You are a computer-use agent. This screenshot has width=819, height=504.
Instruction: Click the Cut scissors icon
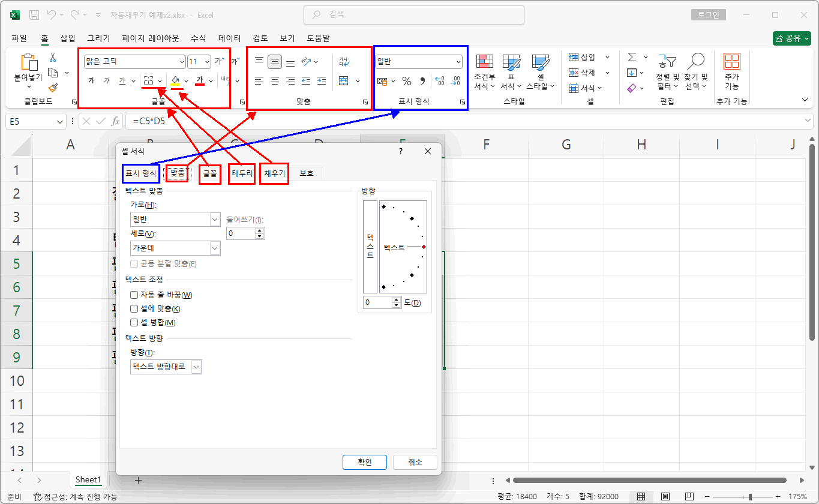(x=53, y=58)
